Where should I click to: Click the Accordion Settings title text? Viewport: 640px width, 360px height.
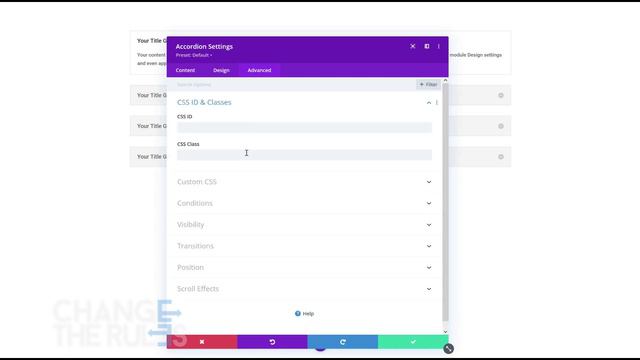(x=204, y=47)
